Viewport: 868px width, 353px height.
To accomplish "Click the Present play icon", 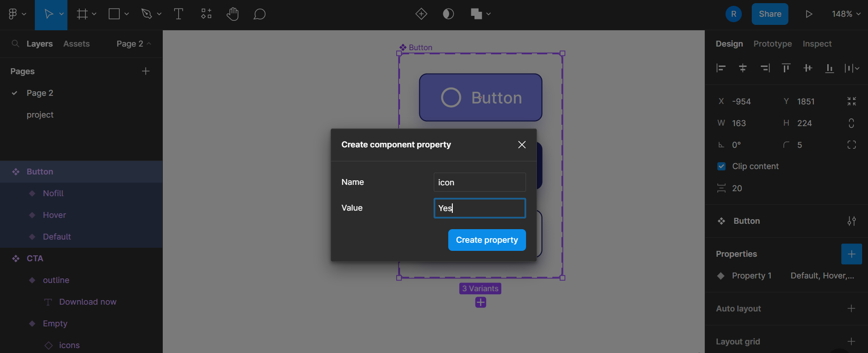I will click(809, 14).
